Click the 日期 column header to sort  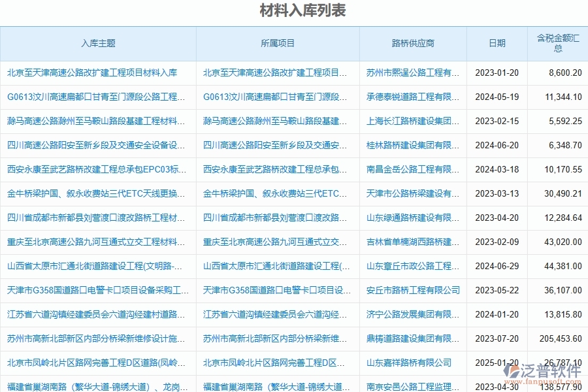tap(497, 43)
